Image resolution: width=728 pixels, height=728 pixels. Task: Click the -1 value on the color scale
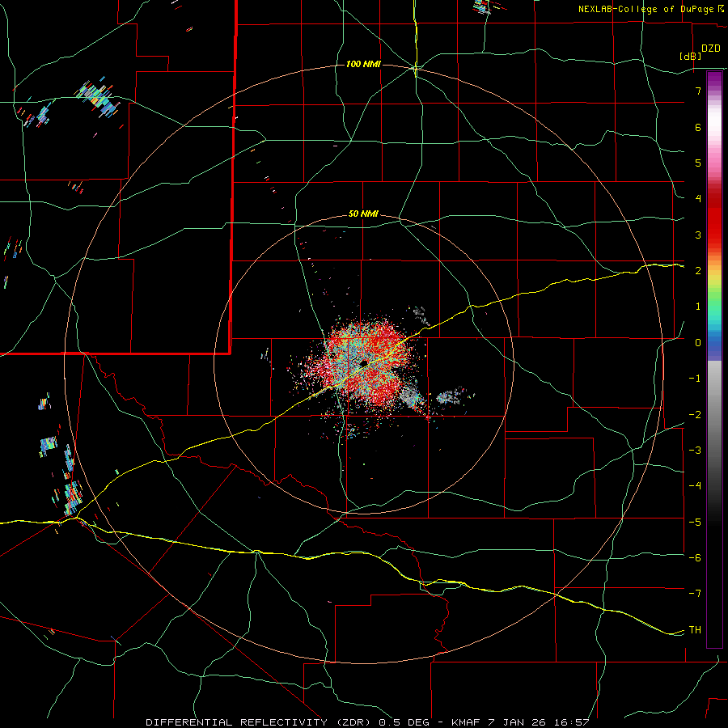click(x=695, y=379)
